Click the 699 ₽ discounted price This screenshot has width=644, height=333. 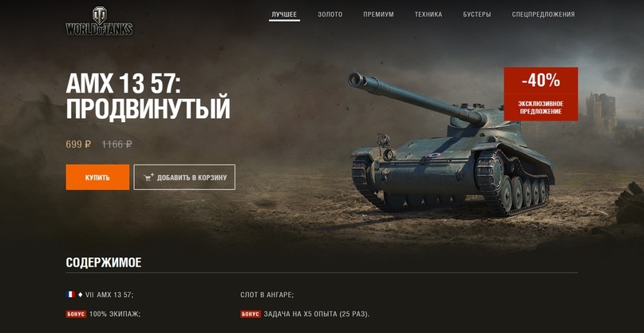tap(78, 145)
